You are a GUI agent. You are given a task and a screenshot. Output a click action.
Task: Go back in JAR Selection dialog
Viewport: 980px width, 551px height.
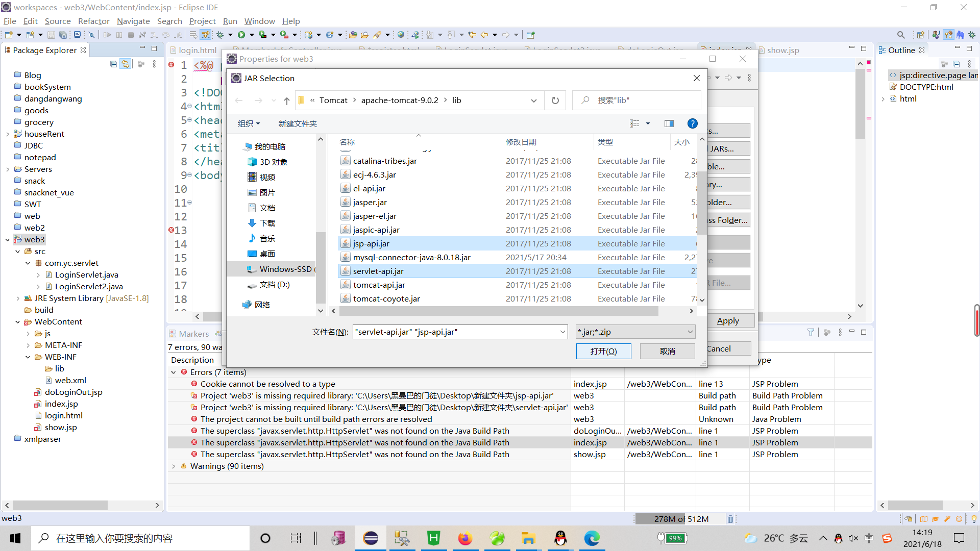(x=238, y=101)
